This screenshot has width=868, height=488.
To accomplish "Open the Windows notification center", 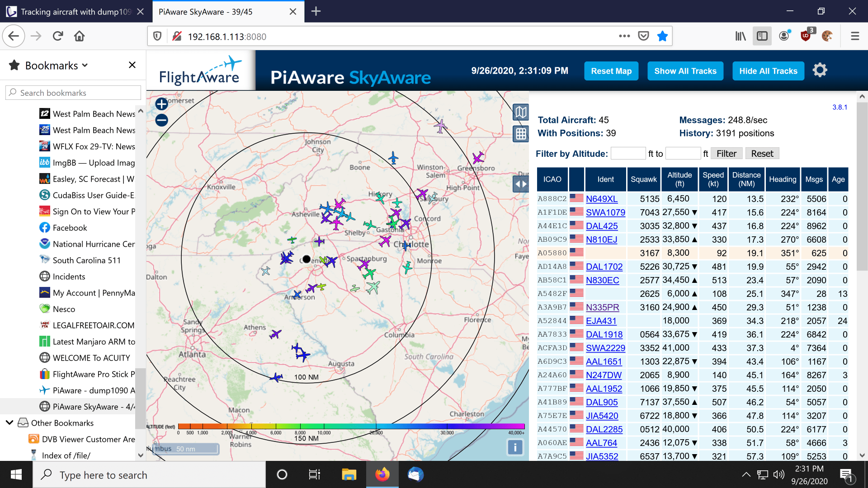I will click(x=846, y=474).
